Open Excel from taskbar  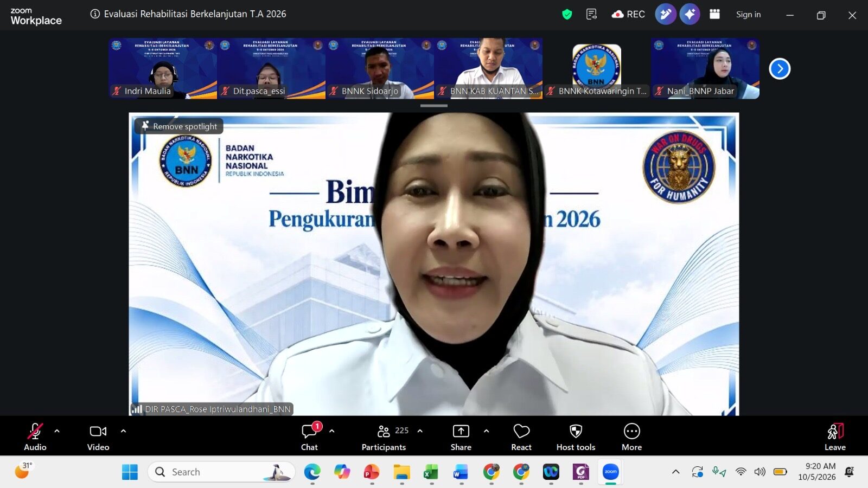[431, 472]
